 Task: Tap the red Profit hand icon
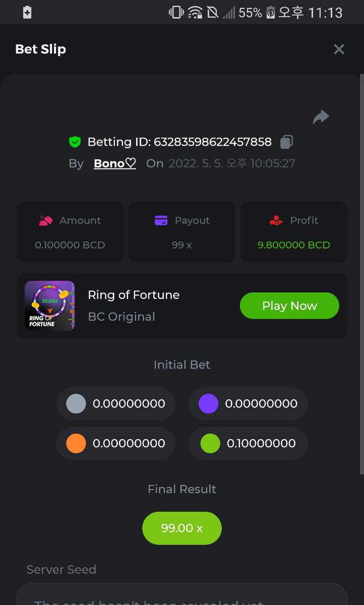[276, 220]
